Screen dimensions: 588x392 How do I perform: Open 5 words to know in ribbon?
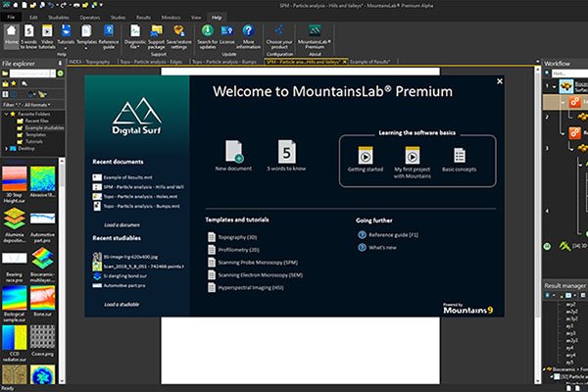28,36
